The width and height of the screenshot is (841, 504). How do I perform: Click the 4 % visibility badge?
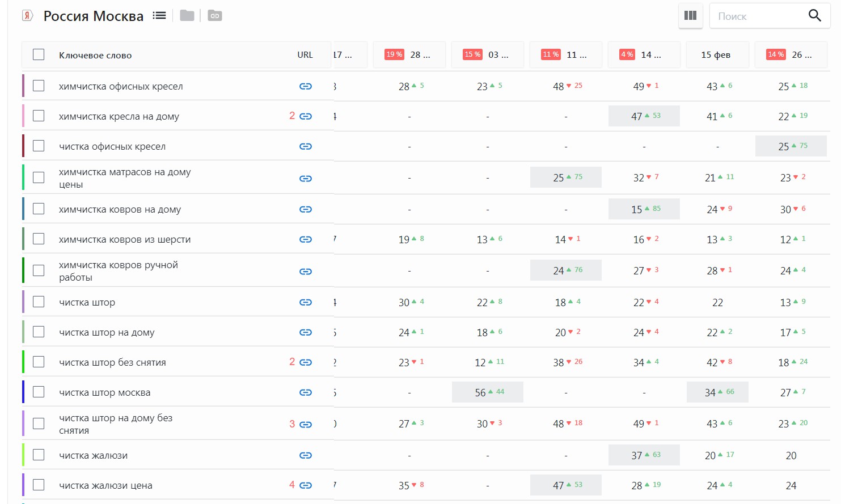[x=627, y=54]
